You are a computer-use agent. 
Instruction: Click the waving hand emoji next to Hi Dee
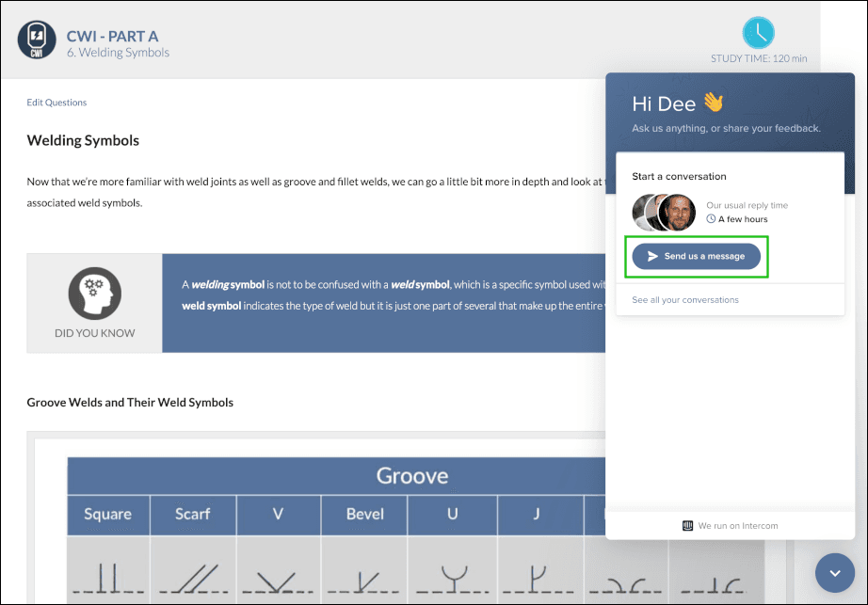coord(714,103)
